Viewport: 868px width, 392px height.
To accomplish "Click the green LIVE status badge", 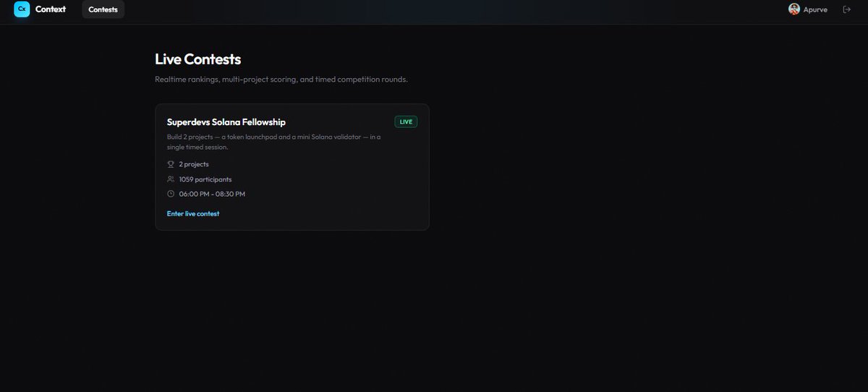I will pos(406,122).
